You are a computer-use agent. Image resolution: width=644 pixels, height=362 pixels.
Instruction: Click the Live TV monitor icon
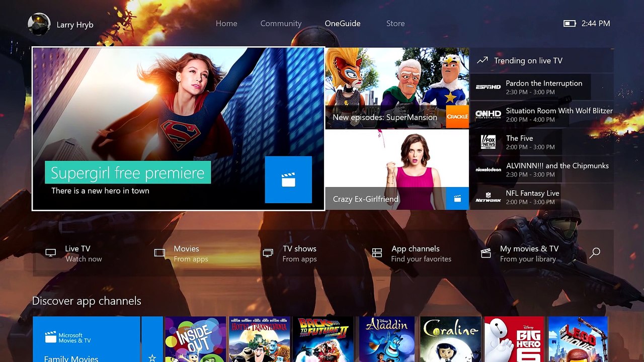pos(51,253)
